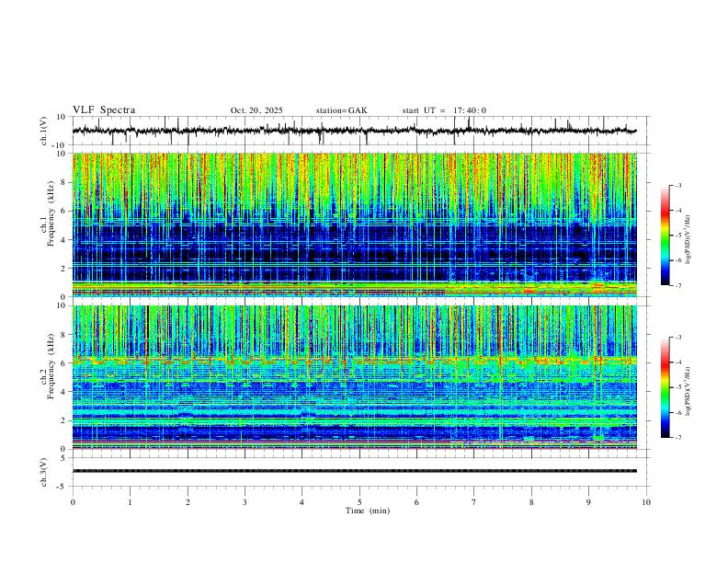Image resolution: width=728 pixels, height=563 pixels.
Task: Click the time axis "0" tick label
Action: (x=73, y=502)
